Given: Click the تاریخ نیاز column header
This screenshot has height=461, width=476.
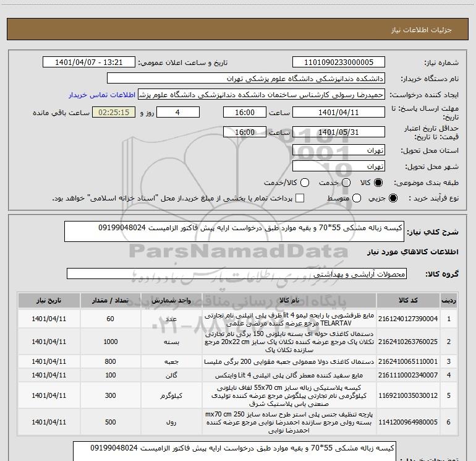Looking at the screenshot, I should tap(49, 301).
